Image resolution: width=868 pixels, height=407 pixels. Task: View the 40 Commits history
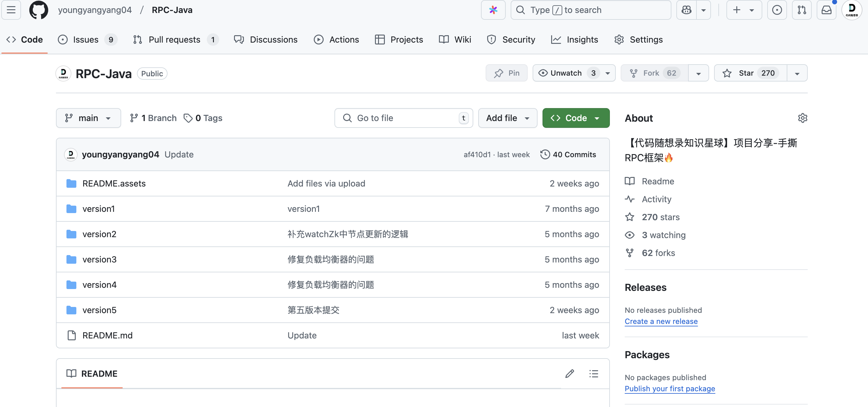(x=568, y=154)
